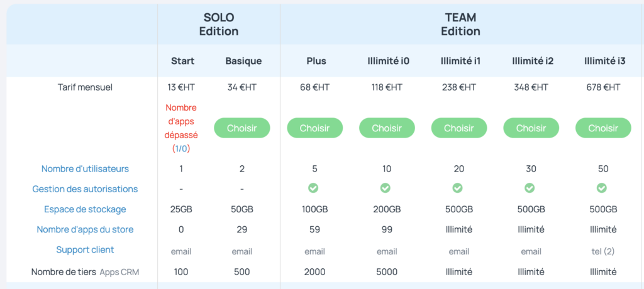Click the green checkmark in Illimité i1 column
The width and height of the screenshot is (644, 289).
(457, 188)
